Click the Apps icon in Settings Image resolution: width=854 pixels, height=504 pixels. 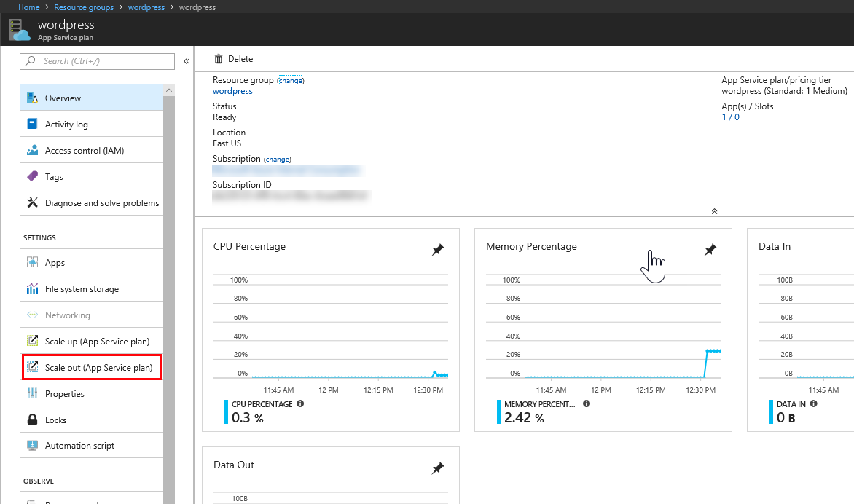pos(32,262)
